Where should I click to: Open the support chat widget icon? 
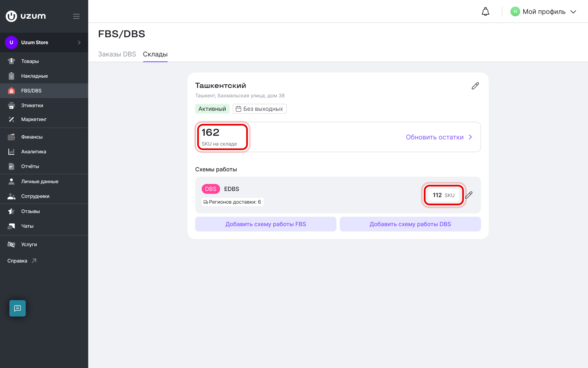tap(18, 308)
